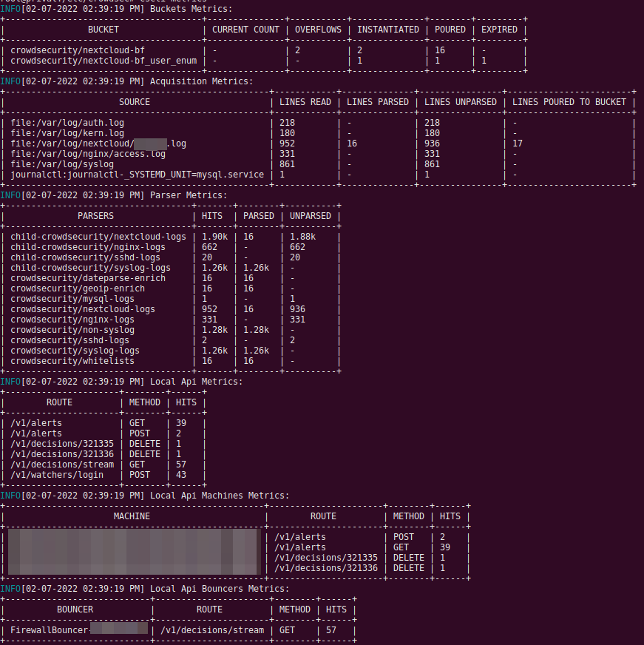Select the "OVERFLOWS" column header
The width and height of the screenshot is (644, 645).
tap(318, 30)
